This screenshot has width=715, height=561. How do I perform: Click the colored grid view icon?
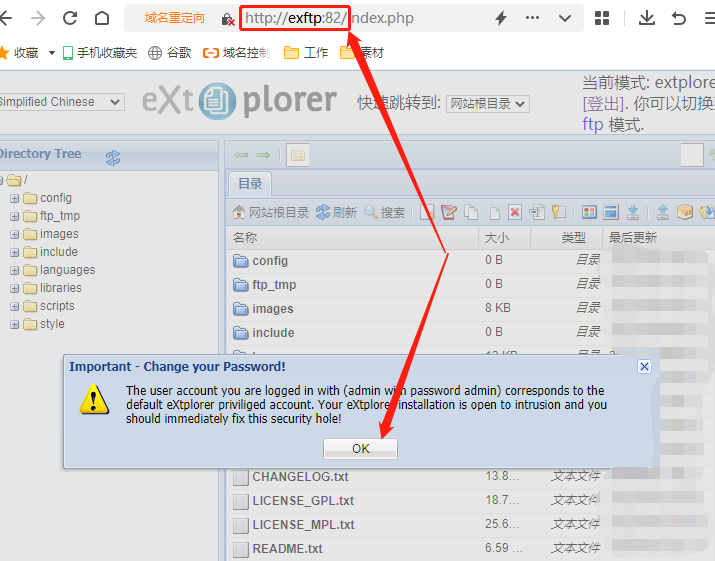tap(589, 212)
